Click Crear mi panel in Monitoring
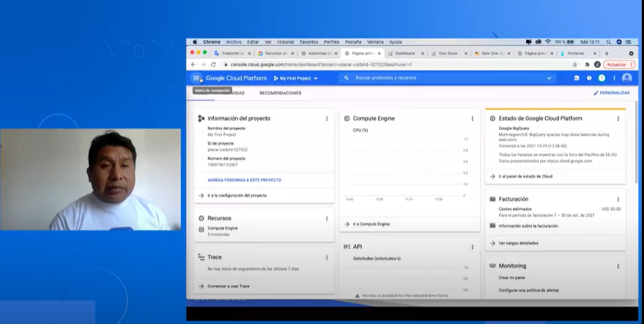Screen dimensions: 644x324 [512, 277]
